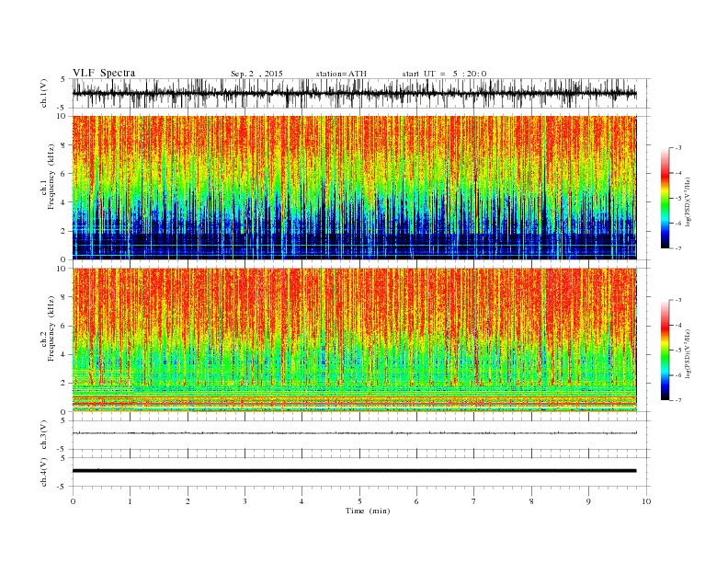Click the "8" kHz tick on ch.1 frequency axis

(64, 145)
